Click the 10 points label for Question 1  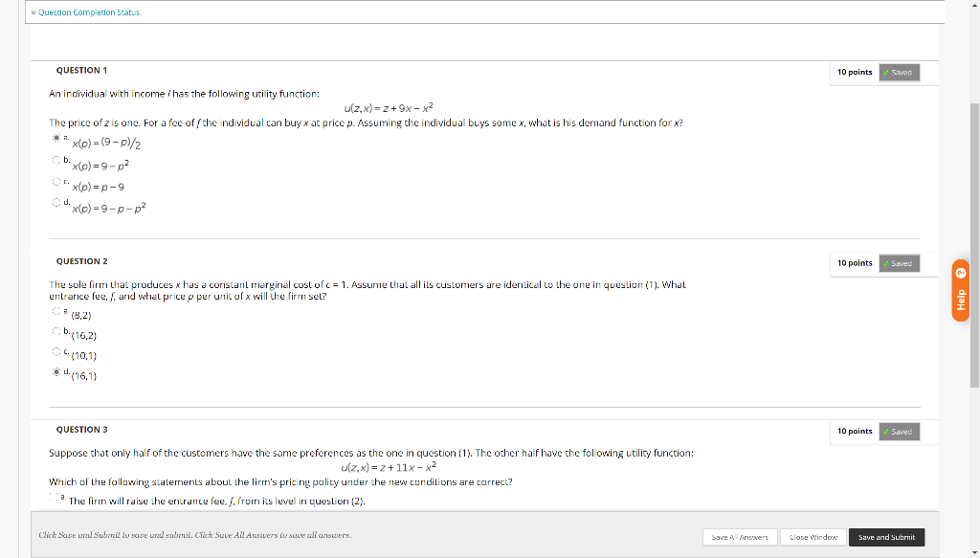(x=855, y=73)
